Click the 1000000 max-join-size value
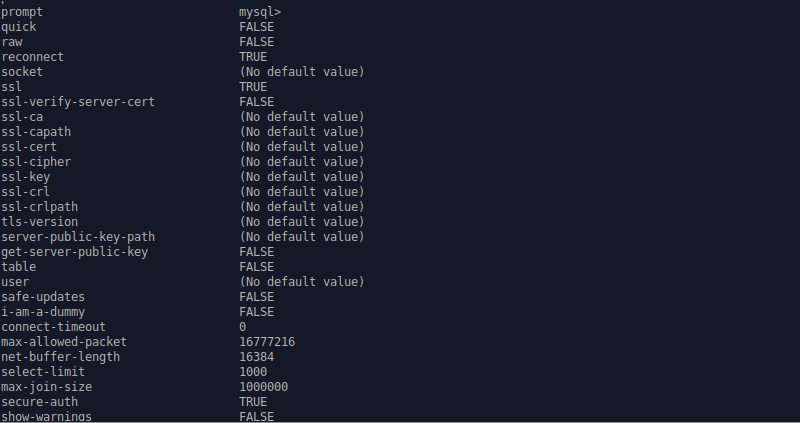The image size is (800, 423). pyautogui.click(x=263, y=387)
